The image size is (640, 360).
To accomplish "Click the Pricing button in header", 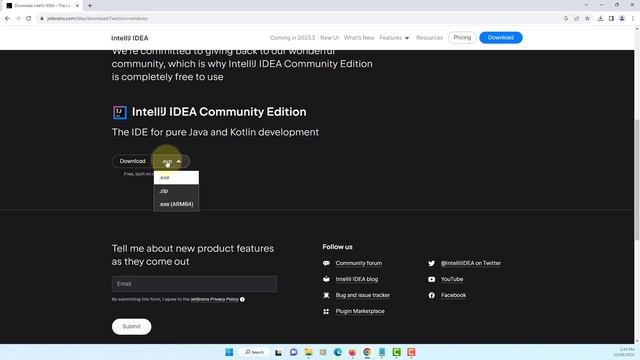I will click(462, 38).
